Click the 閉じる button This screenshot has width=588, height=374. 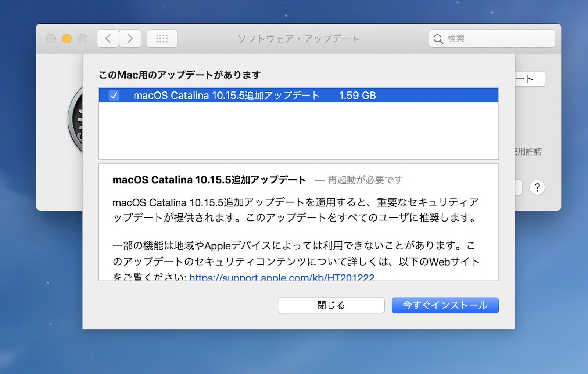pos(331,305)
